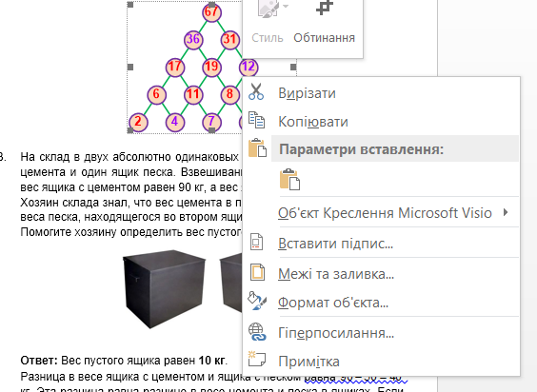
Task: Open Об'єкт Креслення Microsoft Visio submenu
Action: [381, 213]
